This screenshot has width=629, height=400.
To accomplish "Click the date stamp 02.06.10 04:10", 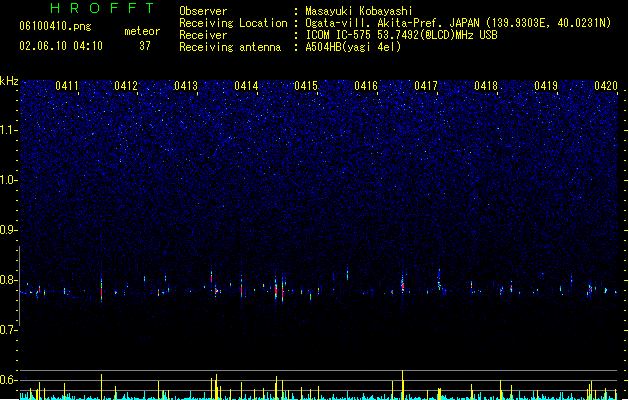I will click(x=61, y=46).
